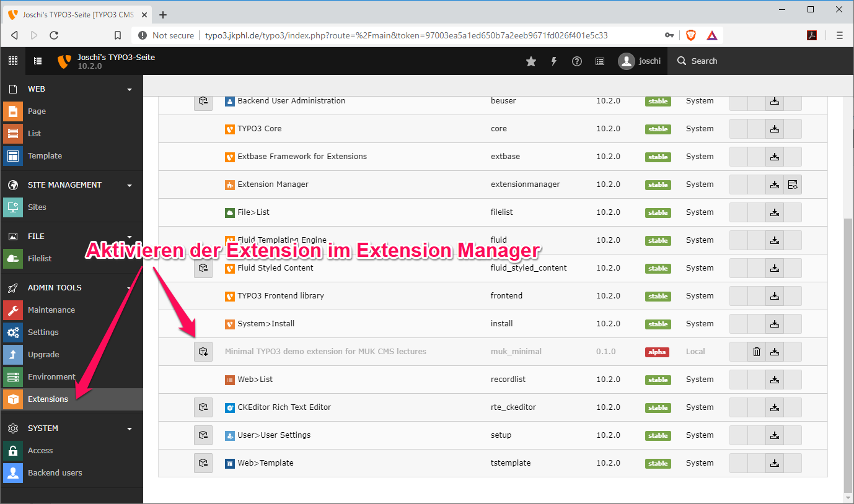Image resolution: width=854 pixels, height=504 pixels.
Task: Click the Search field in the top bar
Action: pos(703,61)
